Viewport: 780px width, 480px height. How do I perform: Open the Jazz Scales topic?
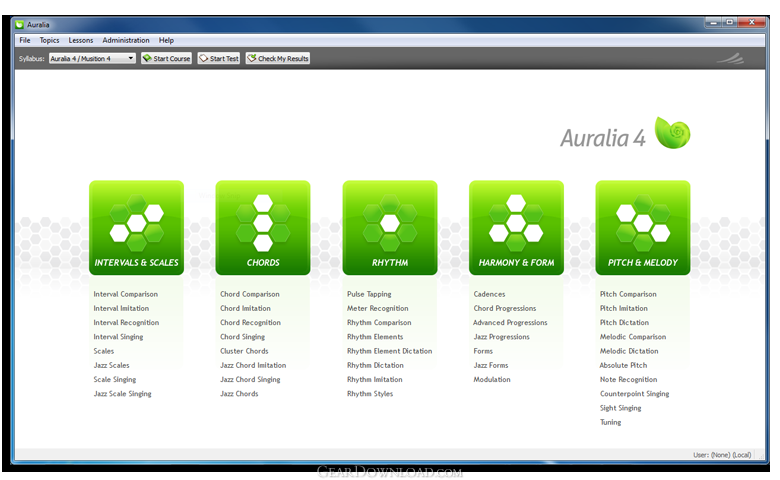pos(111,365)
